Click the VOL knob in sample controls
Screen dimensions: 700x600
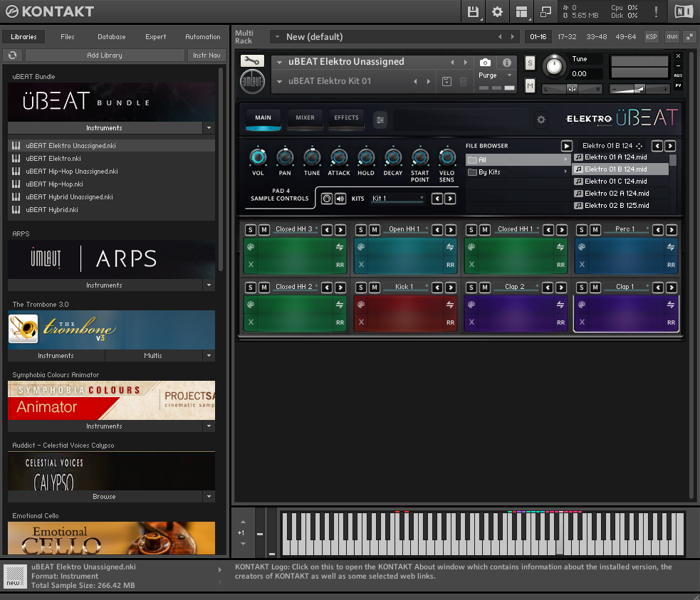pos(258,157)
